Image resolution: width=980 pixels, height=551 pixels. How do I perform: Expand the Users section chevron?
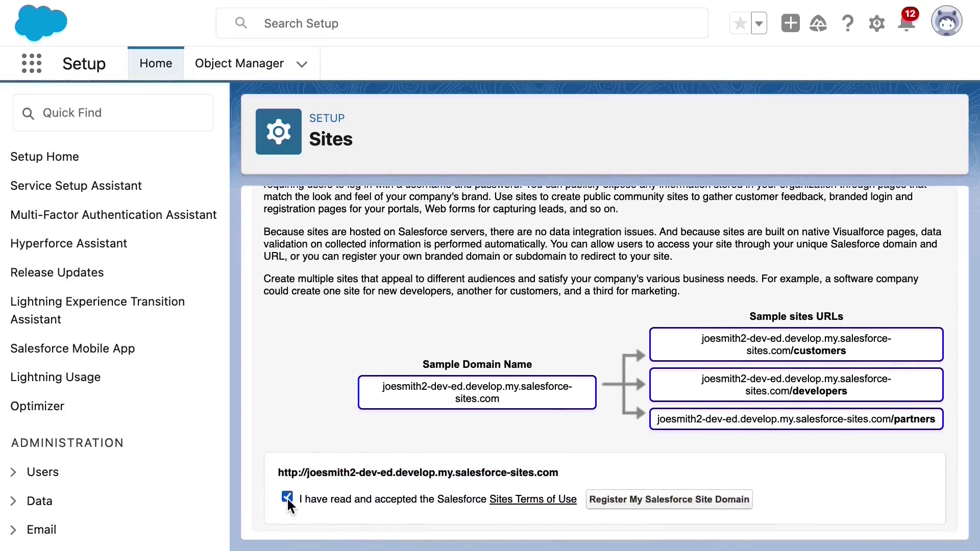click(x=13, y=472)
